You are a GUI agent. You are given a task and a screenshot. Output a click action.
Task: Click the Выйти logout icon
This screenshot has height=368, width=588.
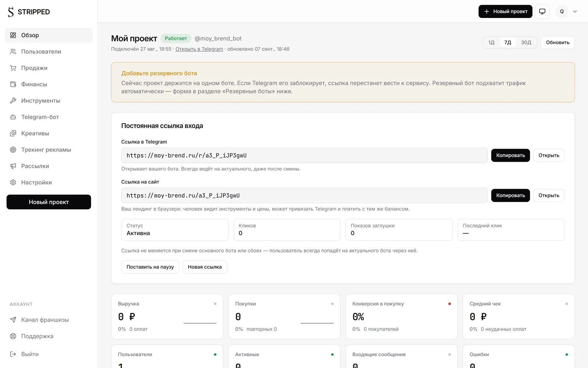(x=13, y=354)
